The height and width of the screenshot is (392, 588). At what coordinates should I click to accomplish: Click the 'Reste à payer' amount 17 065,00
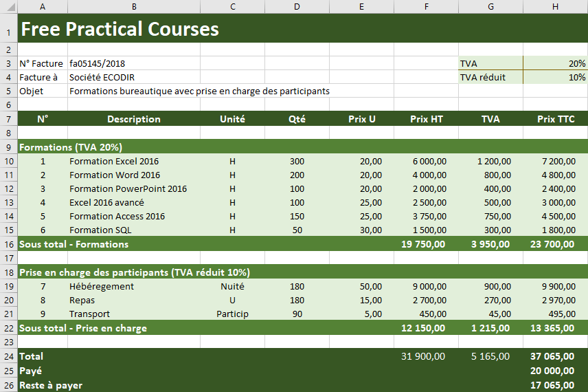(554, 385)
